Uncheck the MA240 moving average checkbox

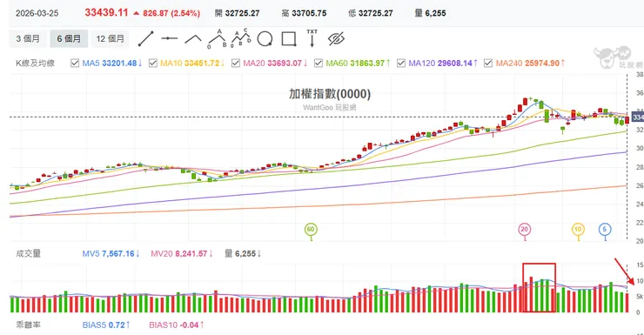click(488, 64)
